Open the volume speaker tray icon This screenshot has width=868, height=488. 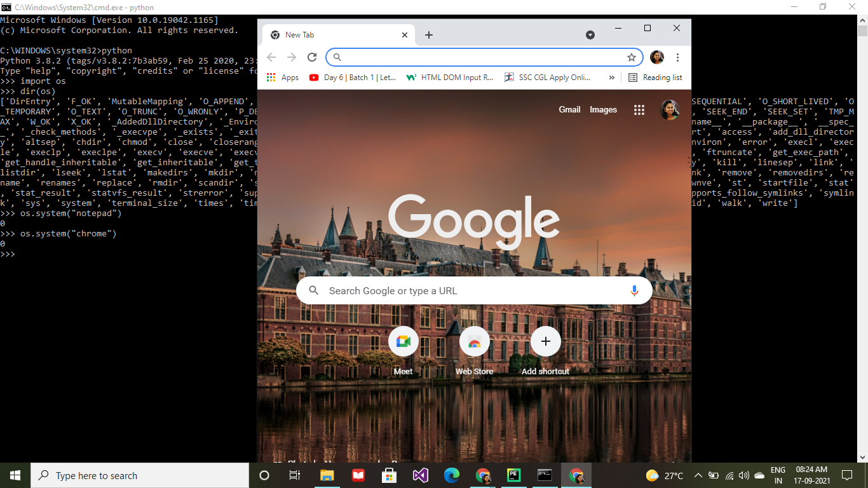[743, 475]
